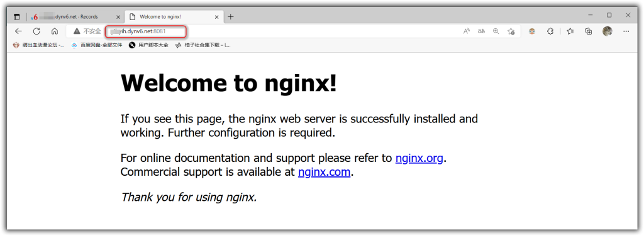Open the Favorites list icon
Image resolution: width=644 pixels, height=236 pixels.
(570, 31)
